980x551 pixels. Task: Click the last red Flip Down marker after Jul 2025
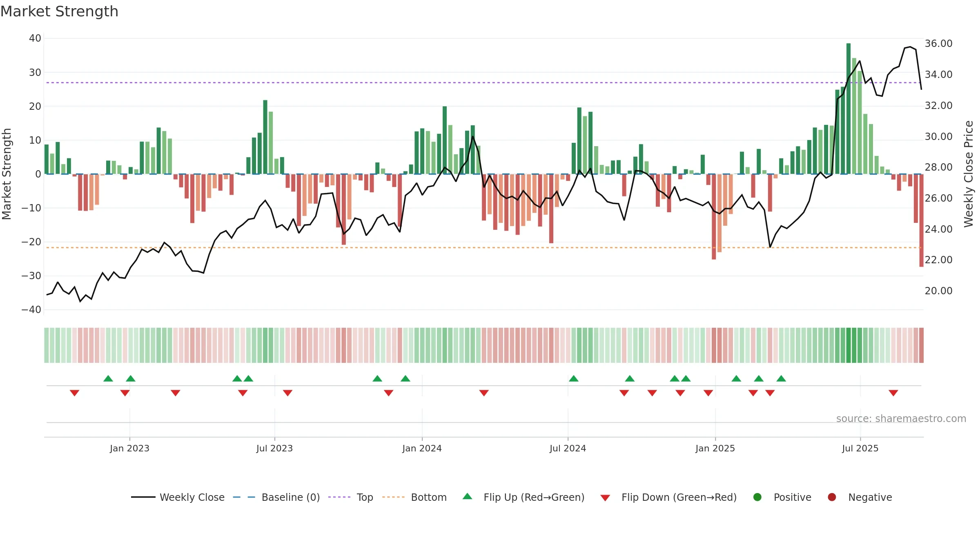[x=893, y=393]
